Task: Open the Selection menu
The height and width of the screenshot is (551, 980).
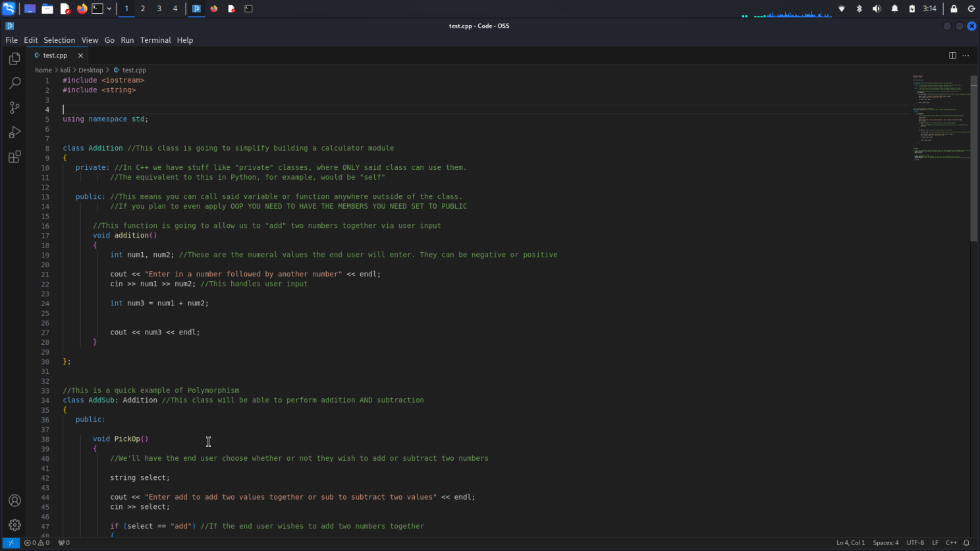Action: click(59, 40)
